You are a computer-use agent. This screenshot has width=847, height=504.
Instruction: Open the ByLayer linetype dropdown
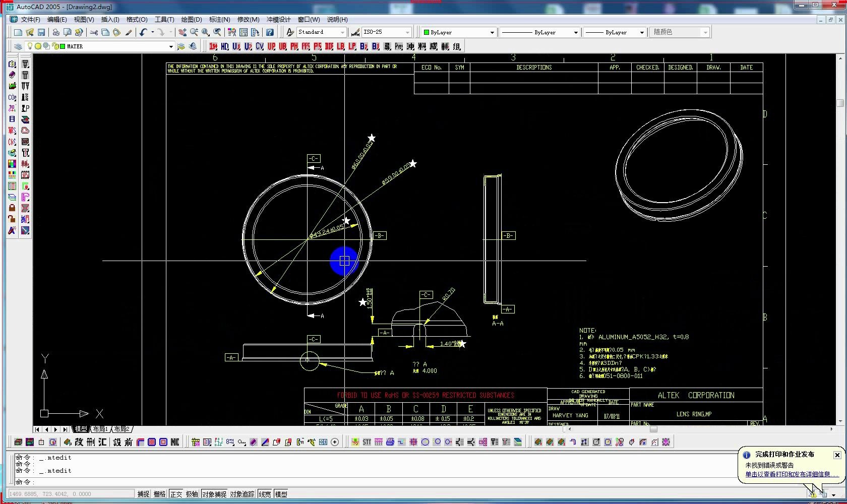point(576,32)
